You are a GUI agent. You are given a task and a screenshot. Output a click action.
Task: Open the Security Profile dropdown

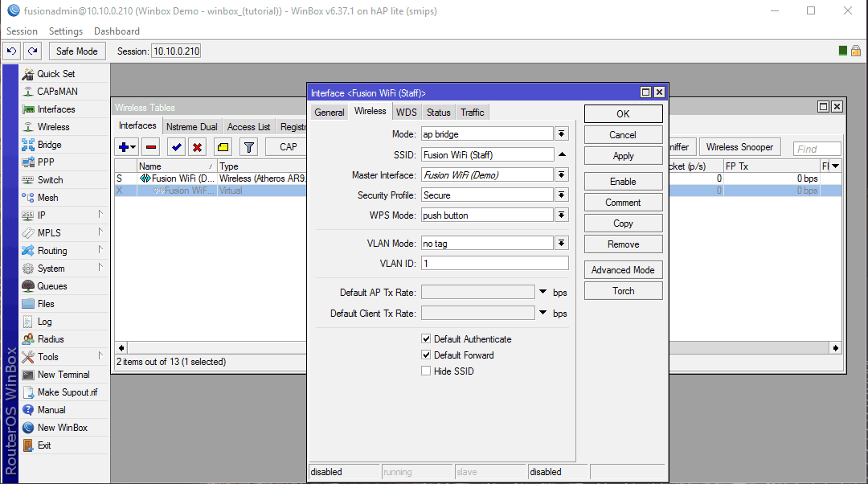561,195
